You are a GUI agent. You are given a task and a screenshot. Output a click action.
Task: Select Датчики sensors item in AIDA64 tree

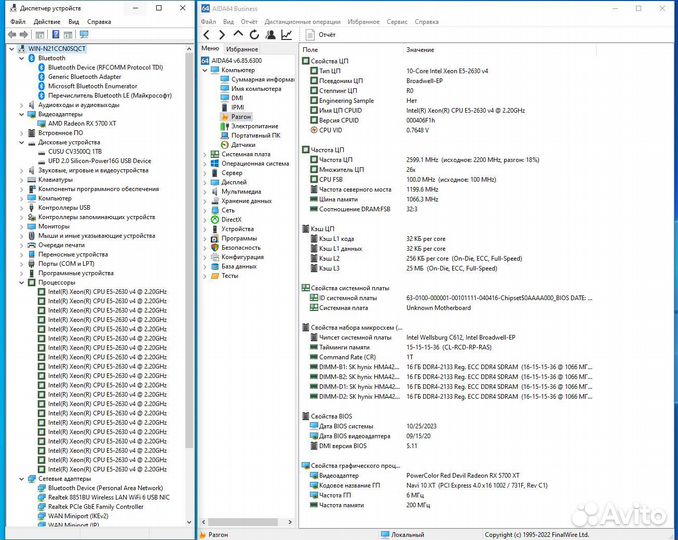tap(242, 145)
